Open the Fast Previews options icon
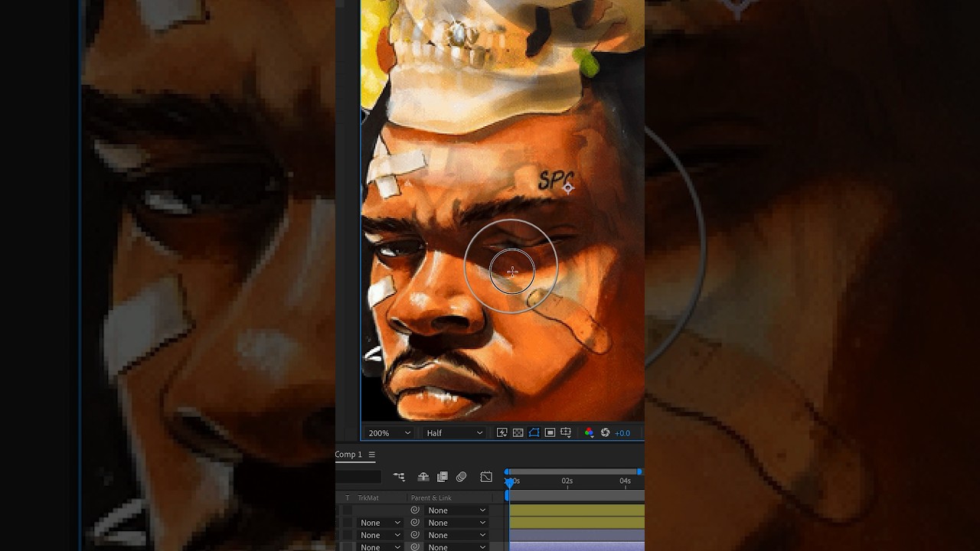 (501, 433)
